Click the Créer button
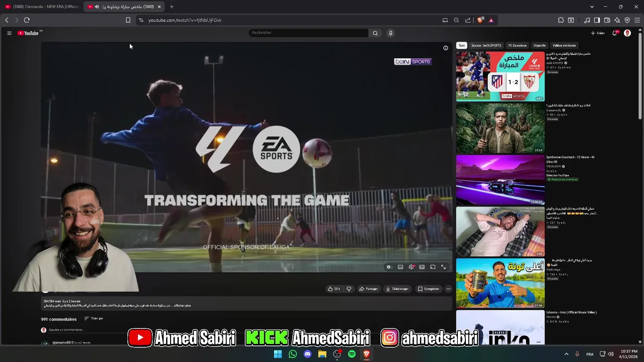 [x=598, y=33]
